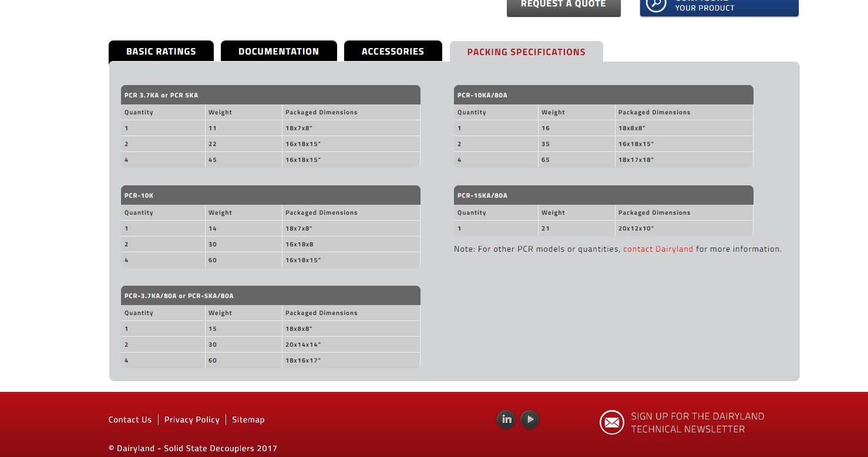Open the Sitemap footer link

[248, 419]
